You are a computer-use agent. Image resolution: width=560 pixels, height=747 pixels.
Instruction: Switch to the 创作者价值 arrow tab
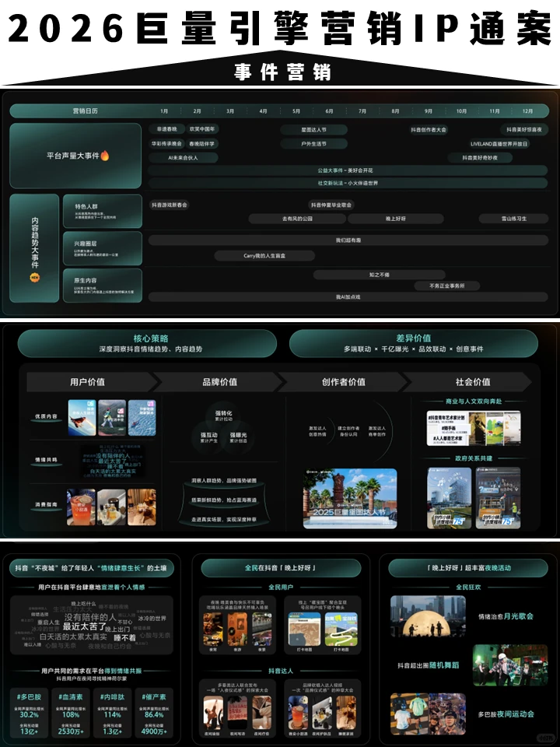344,382
